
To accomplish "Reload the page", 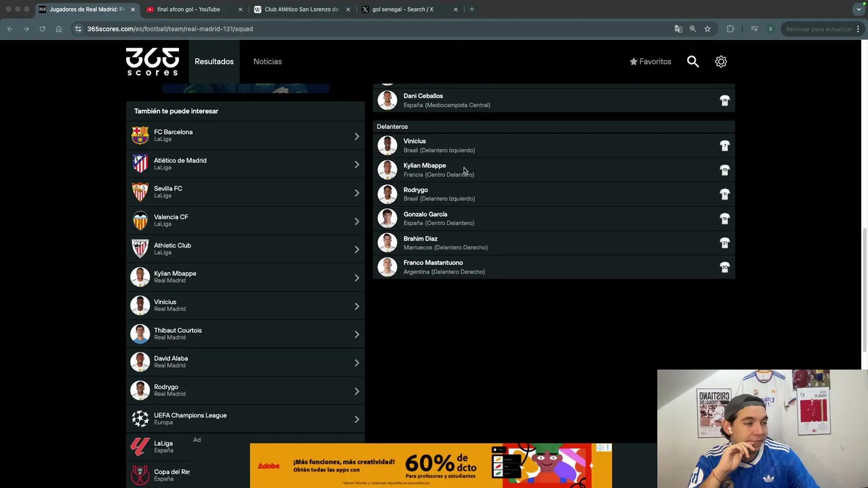I will [42, 29].
